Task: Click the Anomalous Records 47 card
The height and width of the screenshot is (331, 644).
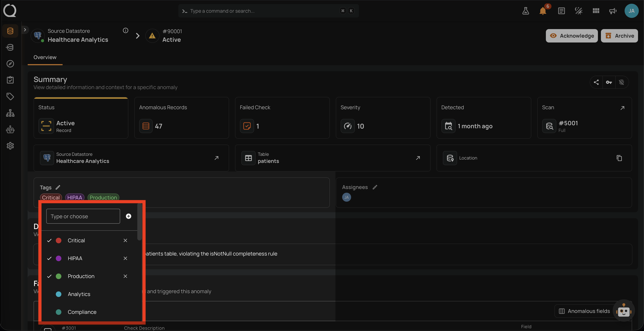Action: 182,118
